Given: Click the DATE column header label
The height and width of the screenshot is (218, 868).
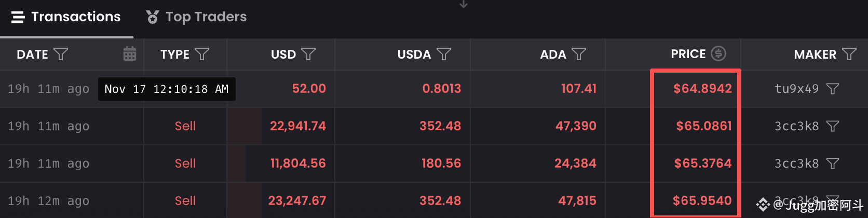Looking at the screenshot, I should (x=32, y=55).
